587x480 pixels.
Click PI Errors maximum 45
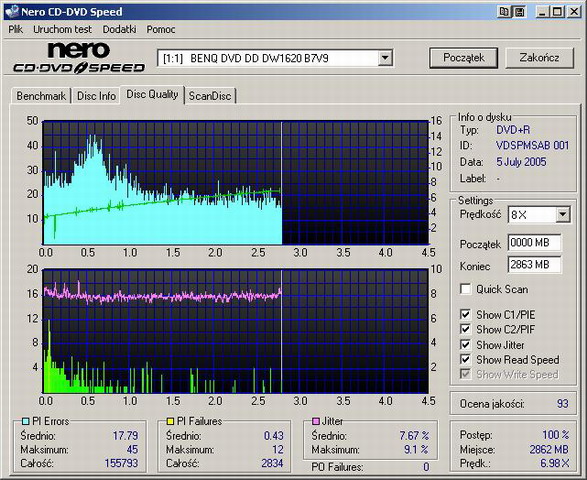point(132,449)
